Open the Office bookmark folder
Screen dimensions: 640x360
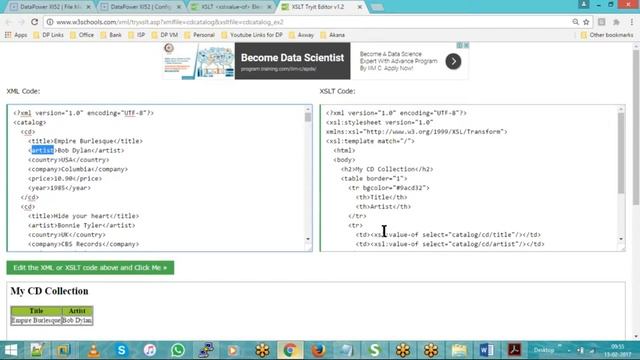(x=82, y=35)
